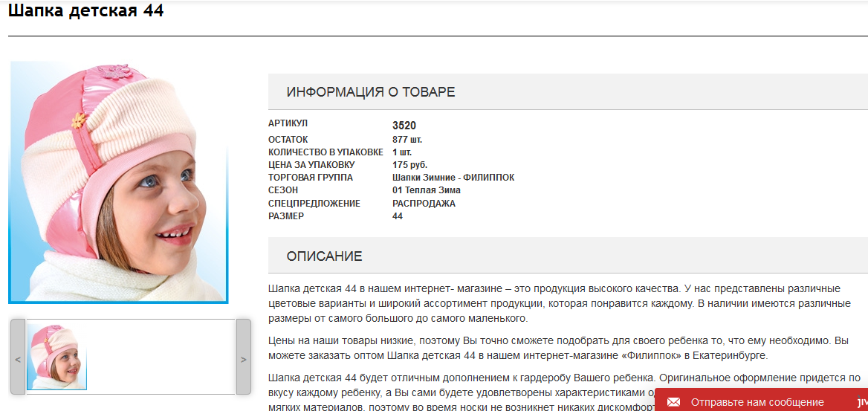Click the "АРТИКУЛ" label
The image size is (868, 411).
tap(288, 123)
